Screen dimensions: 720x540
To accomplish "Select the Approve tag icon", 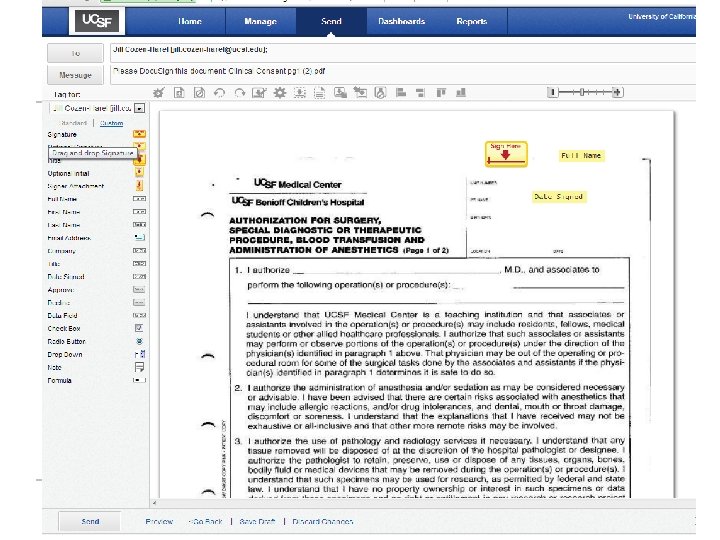I will pos(139,290).
